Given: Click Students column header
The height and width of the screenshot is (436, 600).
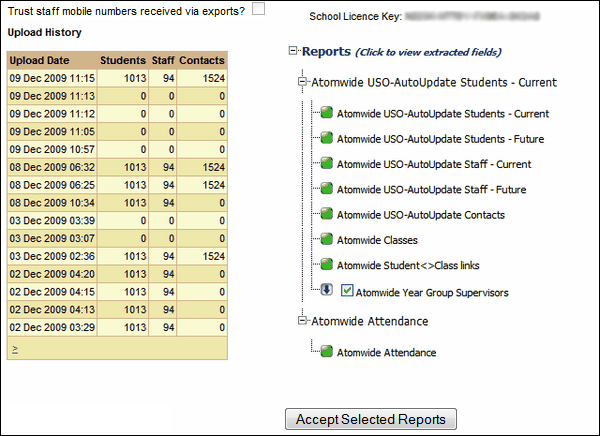Looking at the screenshot, I should (123, 60).
